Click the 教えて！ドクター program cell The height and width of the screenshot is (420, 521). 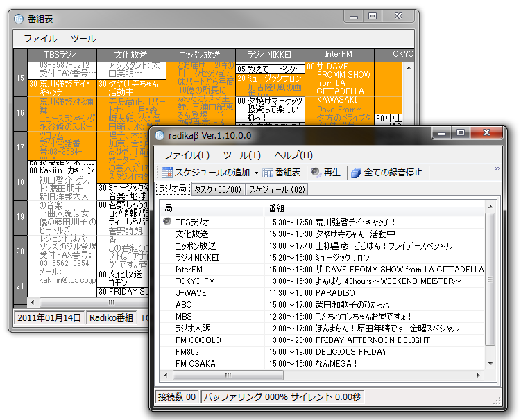(270, 69)
